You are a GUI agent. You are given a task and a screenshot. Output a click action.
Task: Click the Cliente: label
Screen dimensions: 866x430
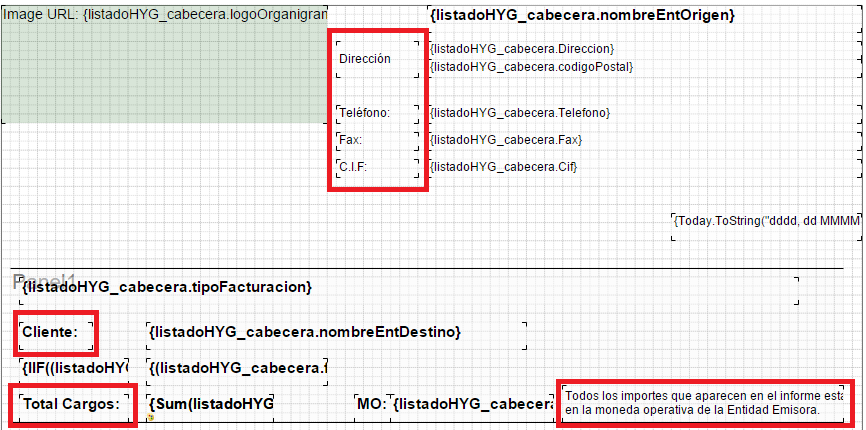tap(50, 332)
